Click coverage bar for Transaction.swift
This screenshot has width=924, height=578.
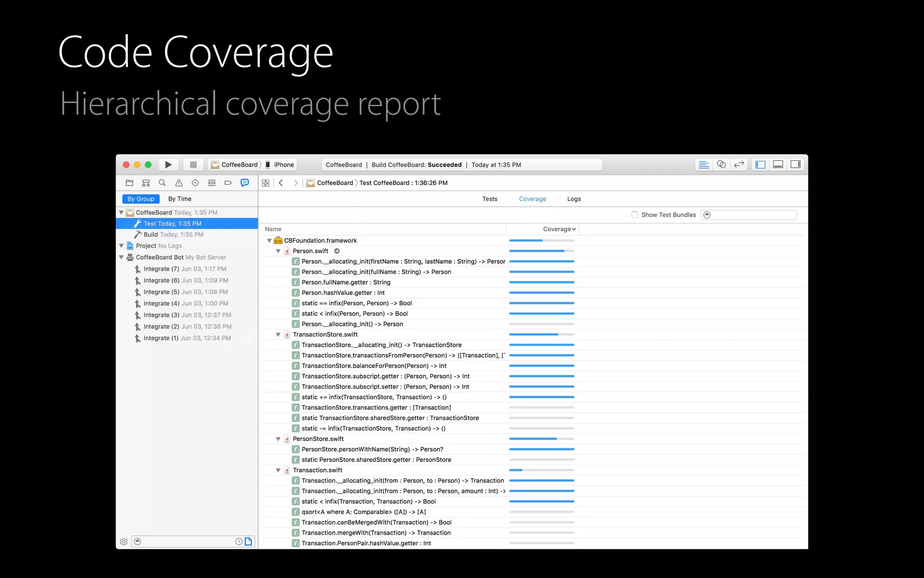click(541, 470)
